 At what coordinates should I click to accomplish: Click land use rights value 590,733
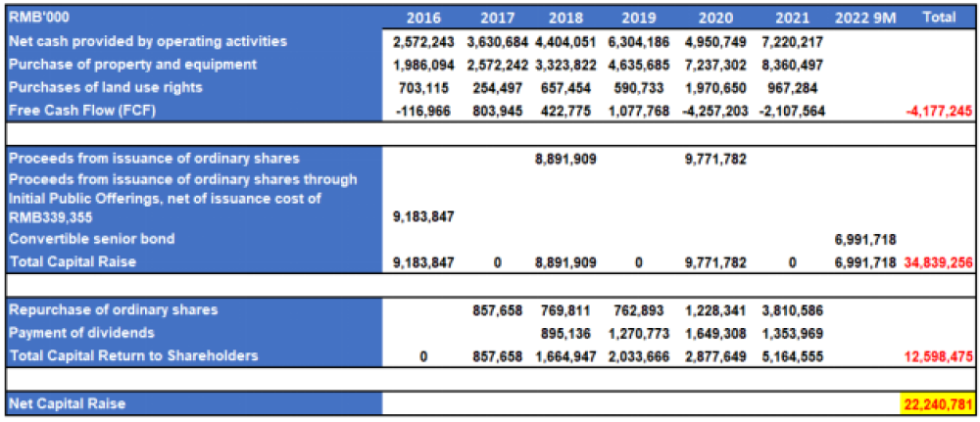[x=638, y=87]
